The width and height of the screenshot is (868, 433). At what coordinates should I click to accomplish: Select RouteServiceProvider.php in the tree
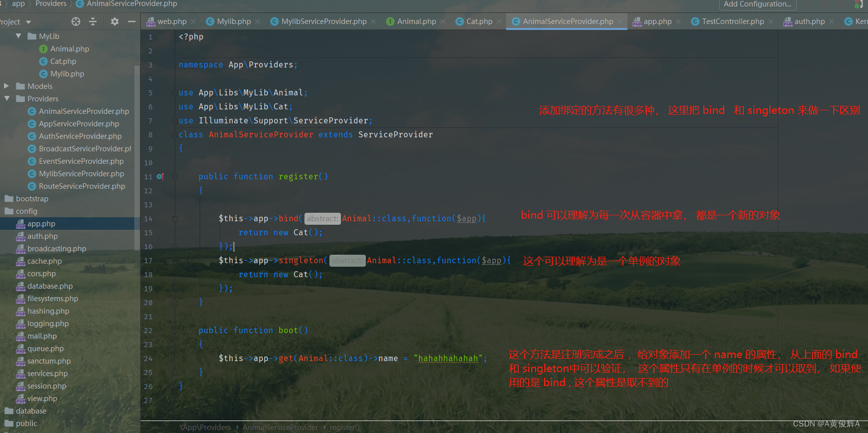pos(82,186)
